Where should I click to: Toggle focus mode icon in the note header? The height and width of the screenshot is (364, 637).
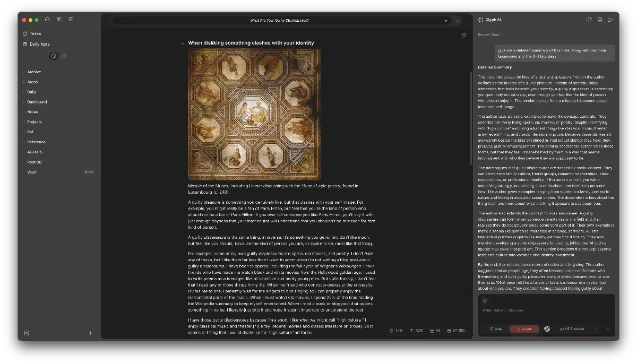464,34
